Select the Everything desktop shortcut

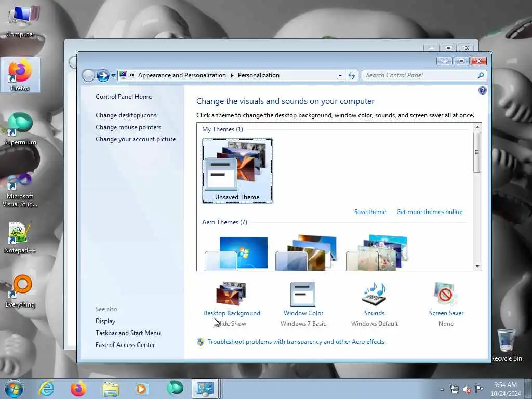(x=20, y=291)
